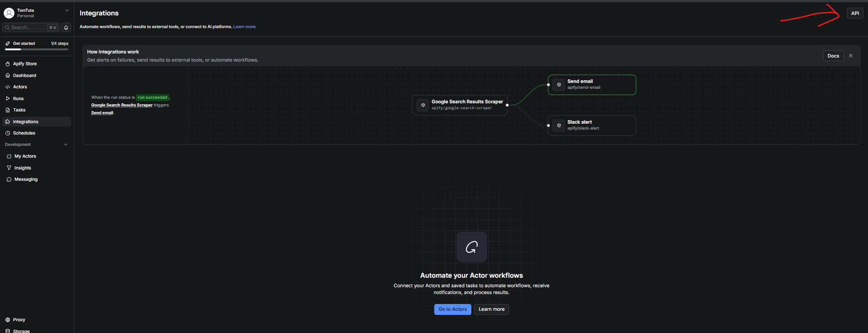The image size is (868, 333).
Task: Click the Send email underlined link
Action: point(102,113)
